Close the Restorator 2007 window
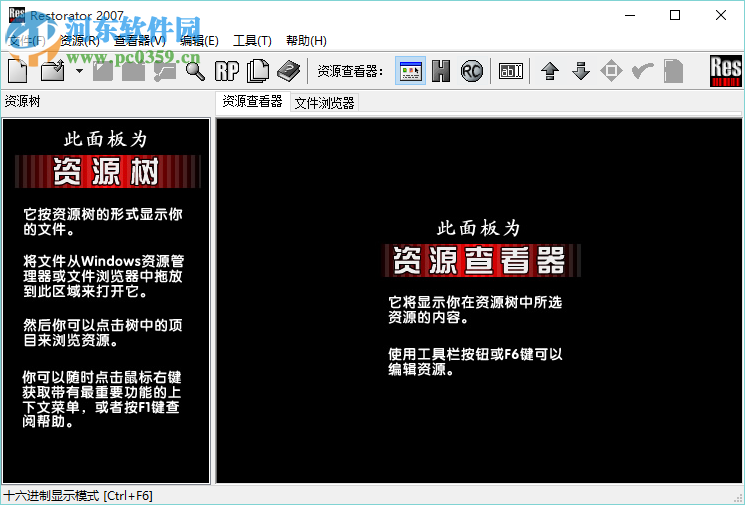Image resolution: width=745 pixels, height=505 pixels. pyautogui.click(x=721, y=15)
